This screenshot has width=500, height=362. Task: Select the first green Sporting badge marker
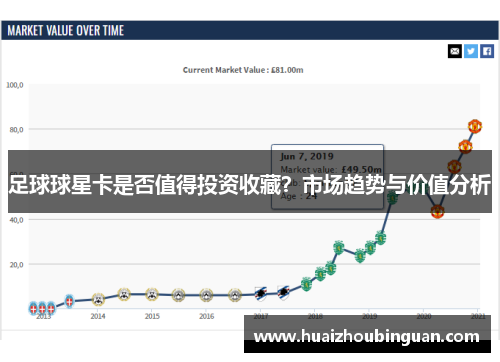[306, 284]
